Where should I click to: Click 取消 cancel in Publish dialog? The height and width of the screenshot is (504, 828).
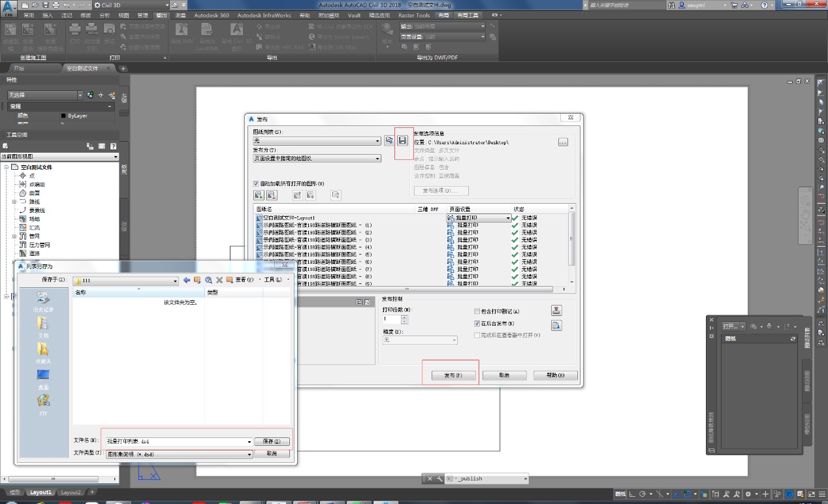pyautogui.click(x=503, y=375)
